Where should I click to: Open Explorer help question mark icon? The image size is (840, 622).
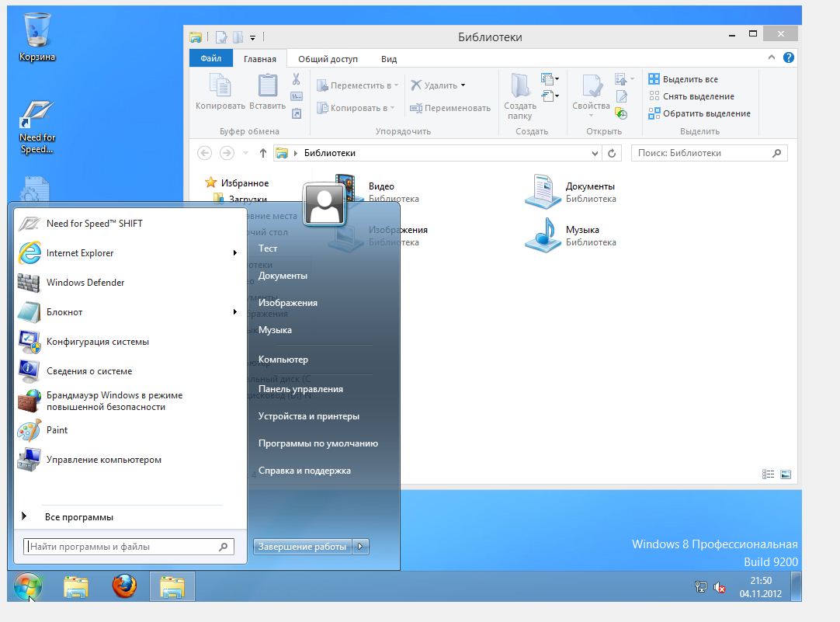pos(789,58)
